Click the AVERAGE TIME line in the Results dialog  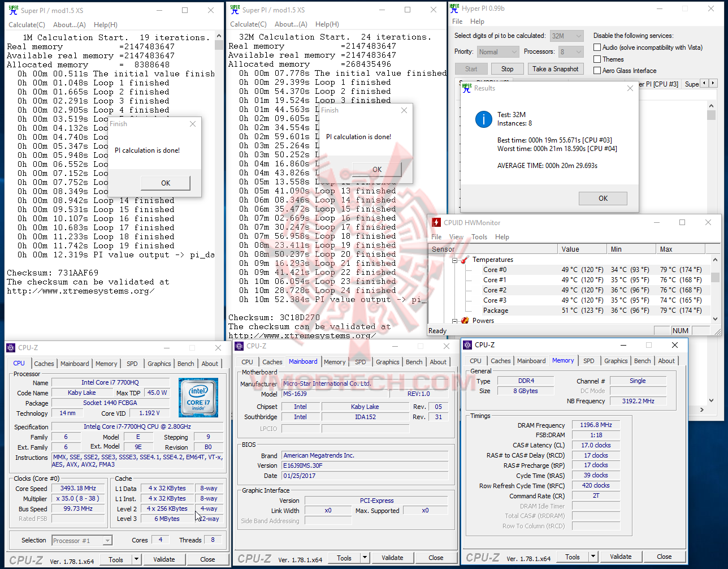coord(547,166)
